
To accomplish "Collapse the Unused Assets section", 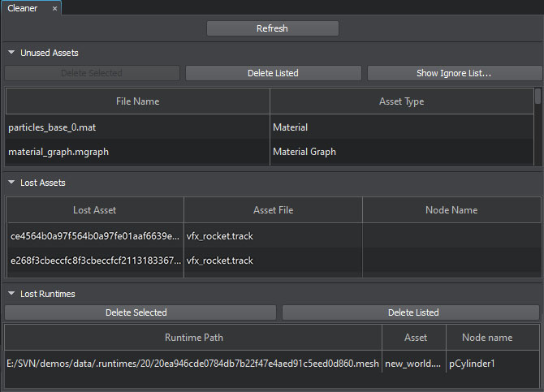I will coord(11,53).
